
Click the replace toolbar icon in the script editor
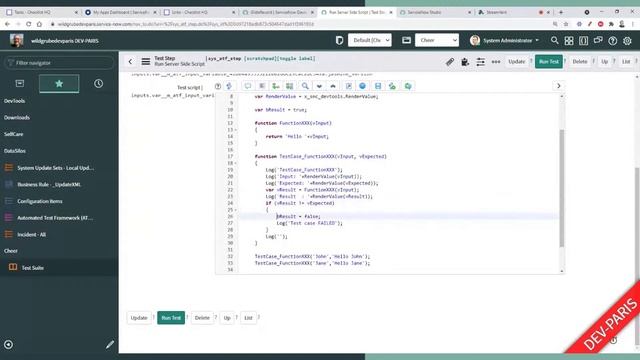(x=276, y=86)
